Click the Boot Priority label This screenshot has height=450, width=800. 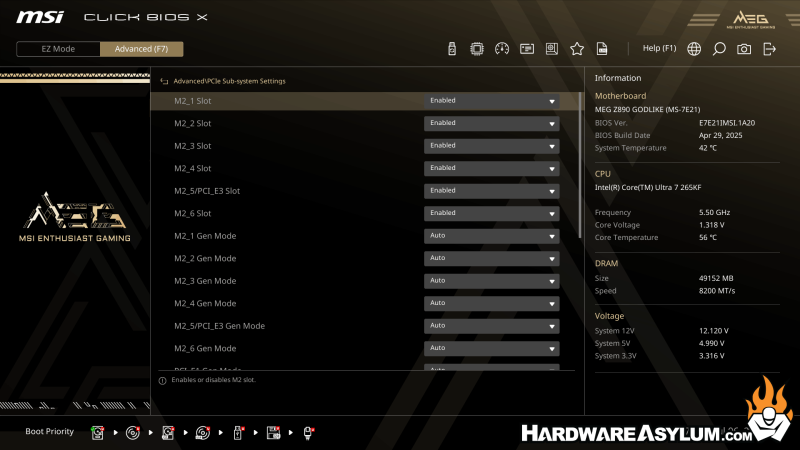point(49,432)
